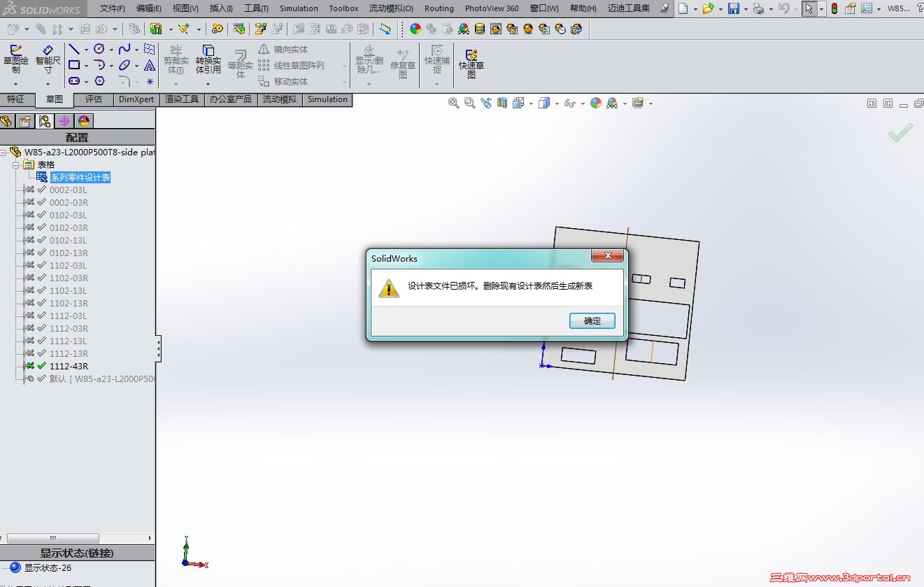Click the Print icon

(759, 8)
